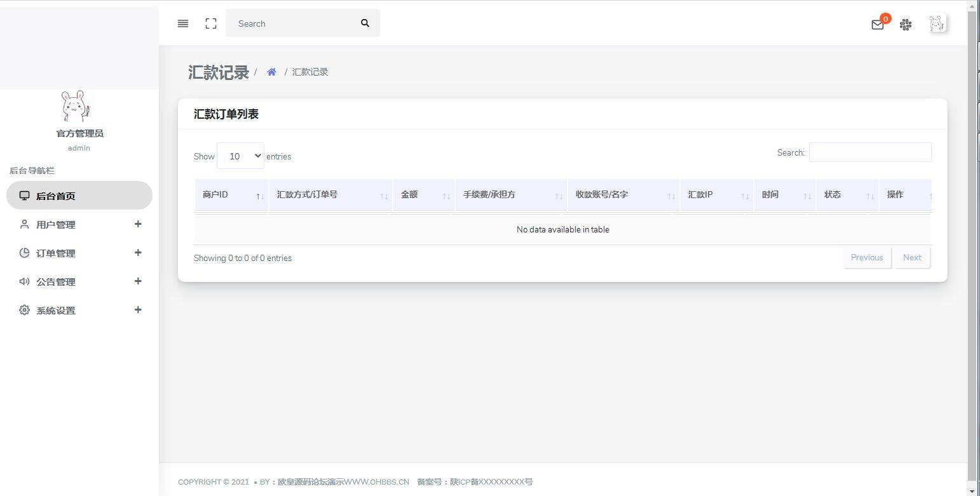Open the 汇款记录 breadcrumb entry
This screenshot has width=980, height=496.
click(x=310, y=72)
